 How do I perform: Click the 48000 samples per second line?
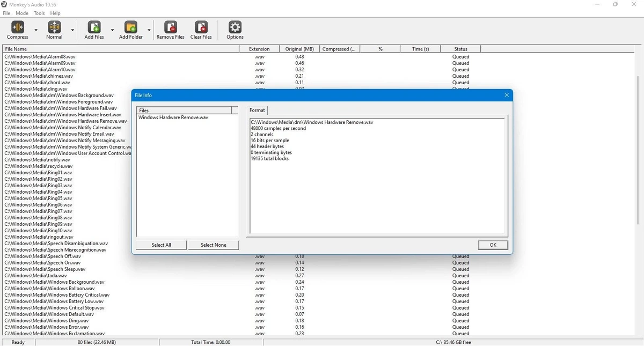click(x=278, y=128)
